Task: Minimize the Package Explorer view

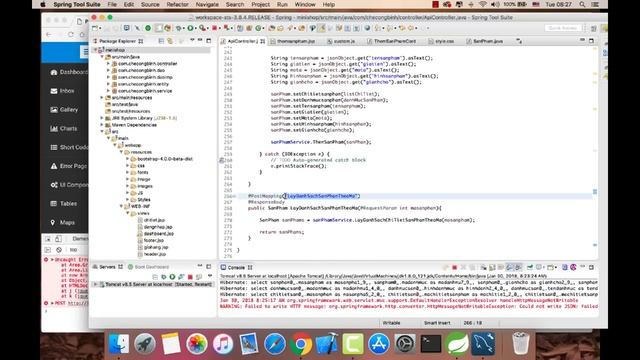Action: pyautogui.click(x=200, y=40)
